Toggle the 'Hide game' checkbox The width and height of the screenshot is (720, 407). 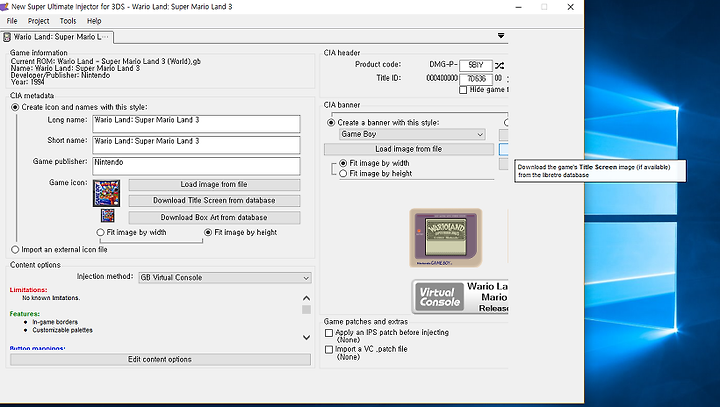pos(463,90)
